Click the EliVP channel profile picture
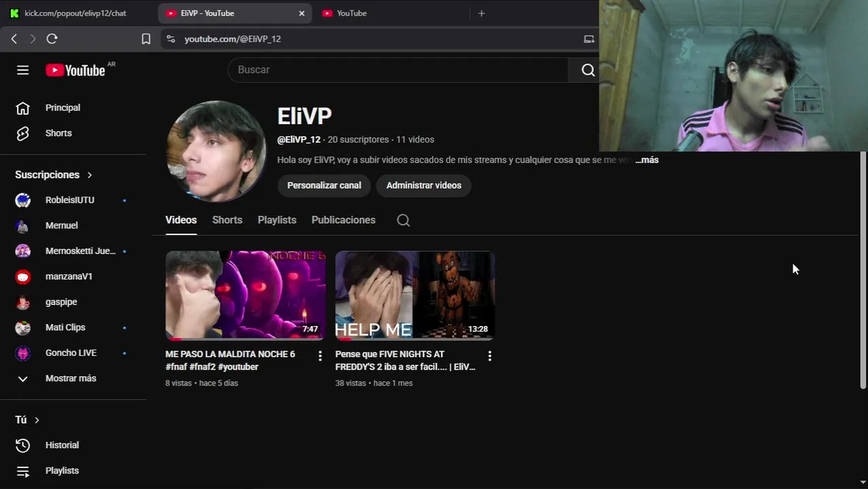868x489 pixels. tap(216, 151)
